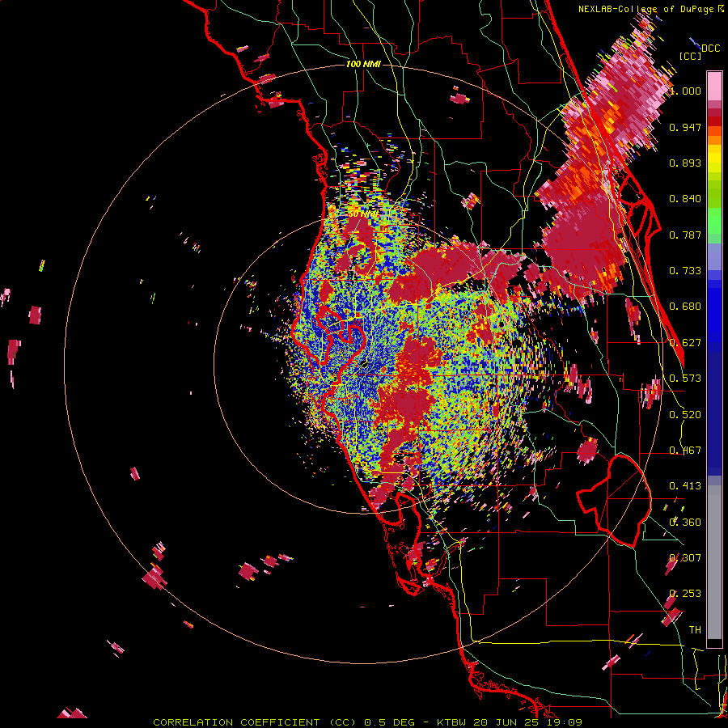728x728 pixels.
Task: Click the 0.253 scale value
Action: point(685,594)
